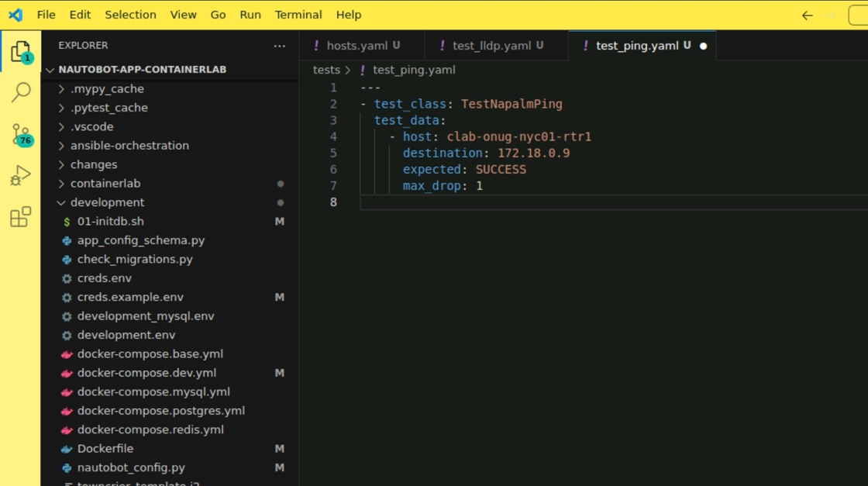This screenshot has width=868, height=486.
Task: Open the Dockerfile in explorer
Action: point(105,449)
